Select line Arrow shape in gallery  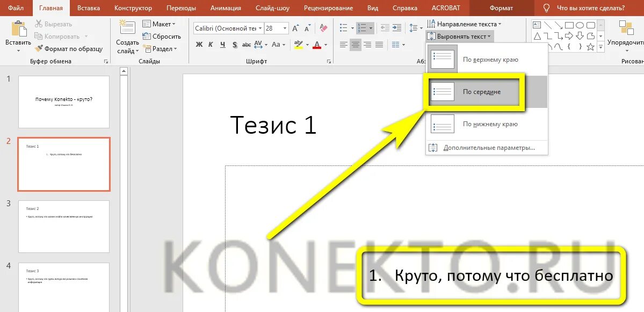[x=558, y=25]
